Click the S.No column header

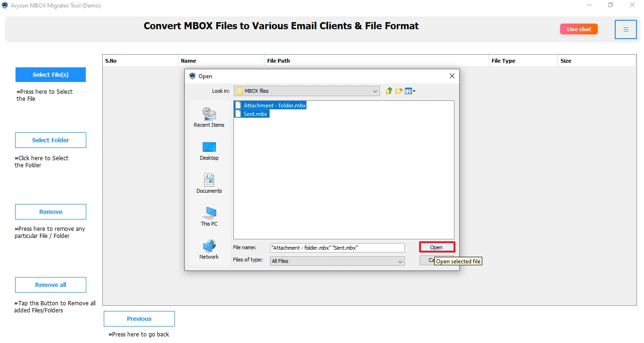point(140,61)
